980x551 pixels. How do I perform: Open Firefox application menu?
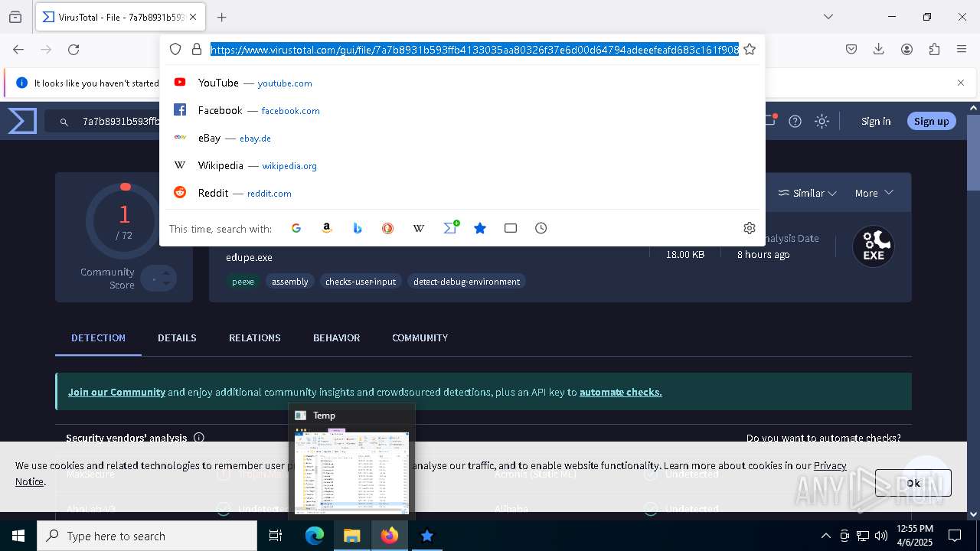click(x=962, y=49)
